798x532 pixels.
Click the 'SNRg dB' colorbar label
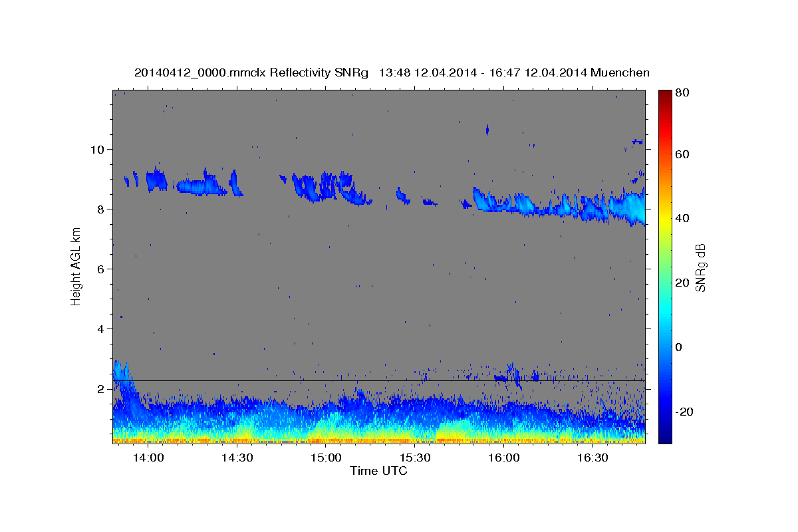point(700,267)
